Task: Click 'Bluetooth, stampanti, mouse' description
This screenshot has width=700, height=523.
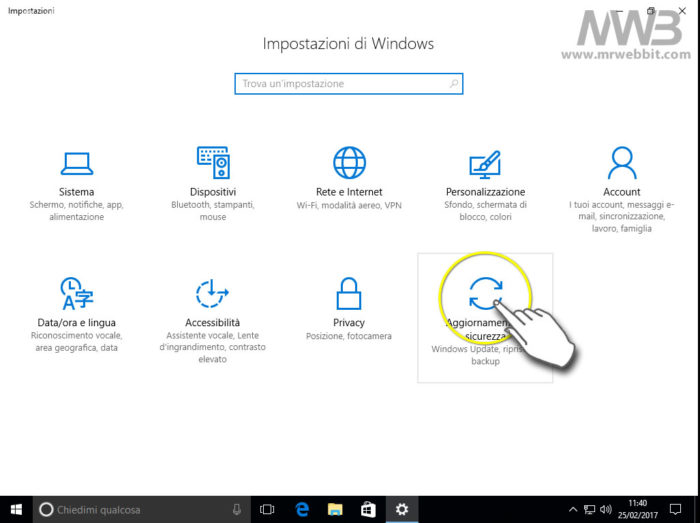Action: point(213,211)
